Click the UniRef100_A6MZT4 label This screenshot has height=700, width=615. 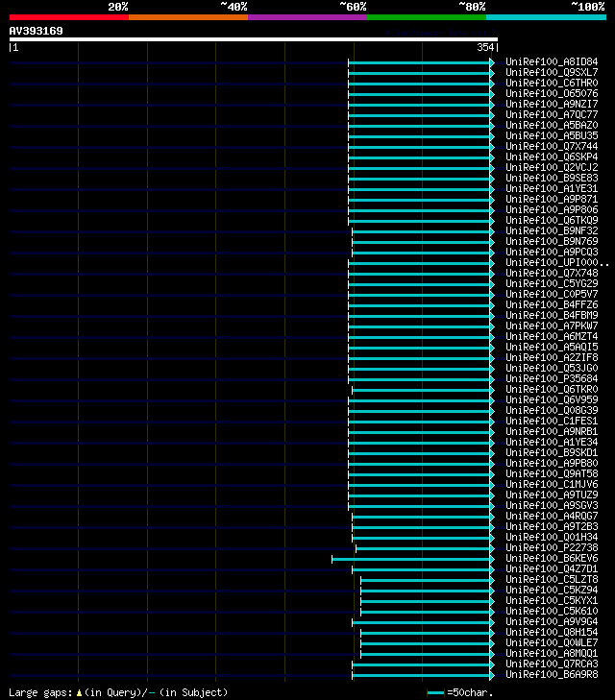click(552, 337)
